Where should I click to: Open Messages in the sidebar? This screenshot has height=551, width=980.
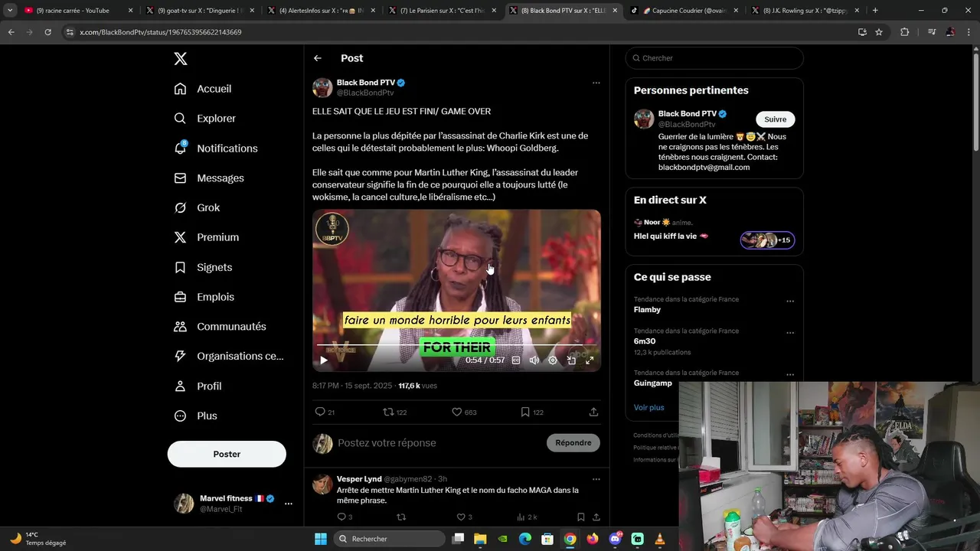208,178
